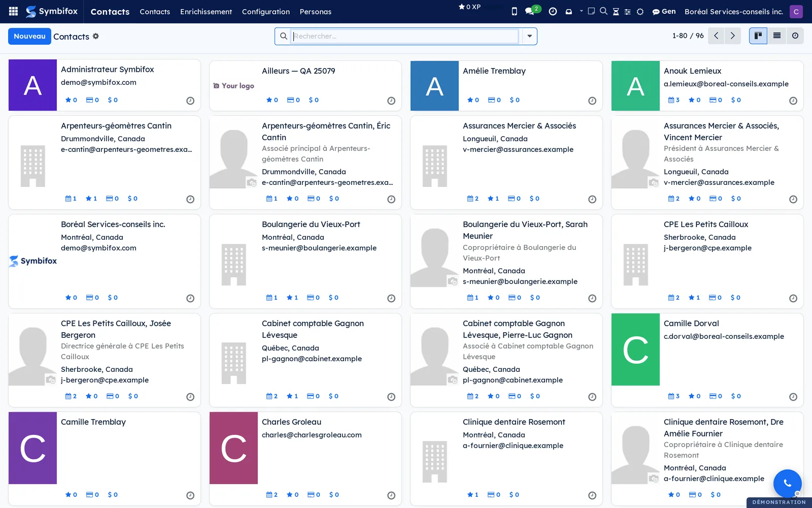Open the Personas menu
Viewport: 812px width, 508px height.
pos(316,11)
